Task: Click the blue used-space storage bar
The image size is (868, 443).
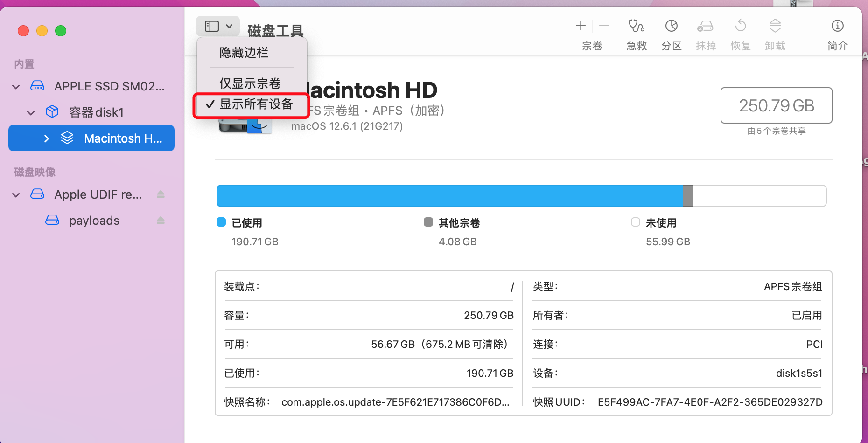Action: tap(449, 196)
